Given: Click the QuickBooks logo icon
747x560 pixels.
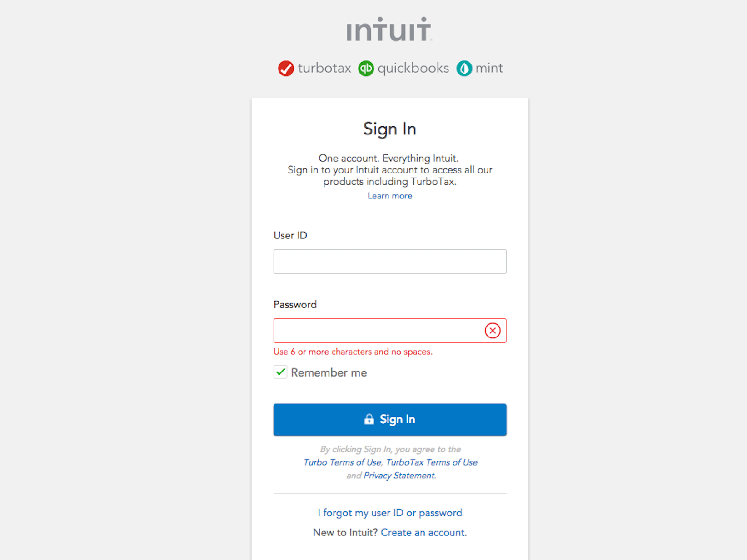Looking at the screenshot, I should click(x=366, y=68).
